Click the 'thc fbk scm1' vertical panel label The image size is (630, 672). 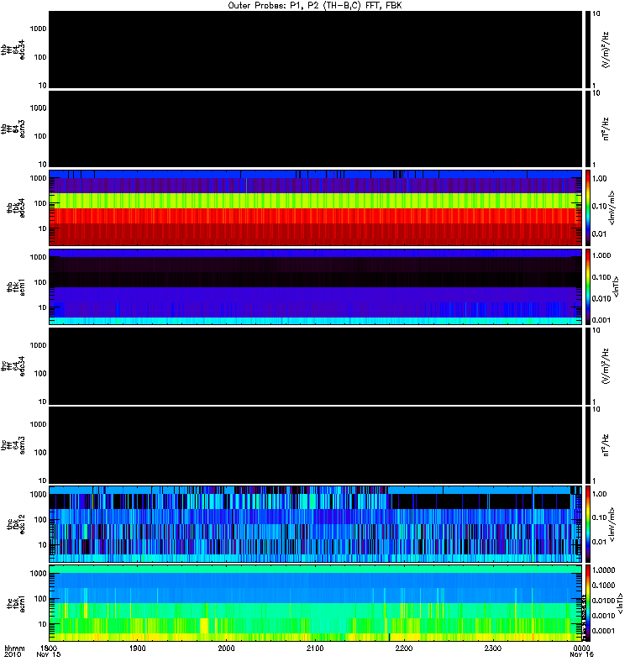point(15,603)
